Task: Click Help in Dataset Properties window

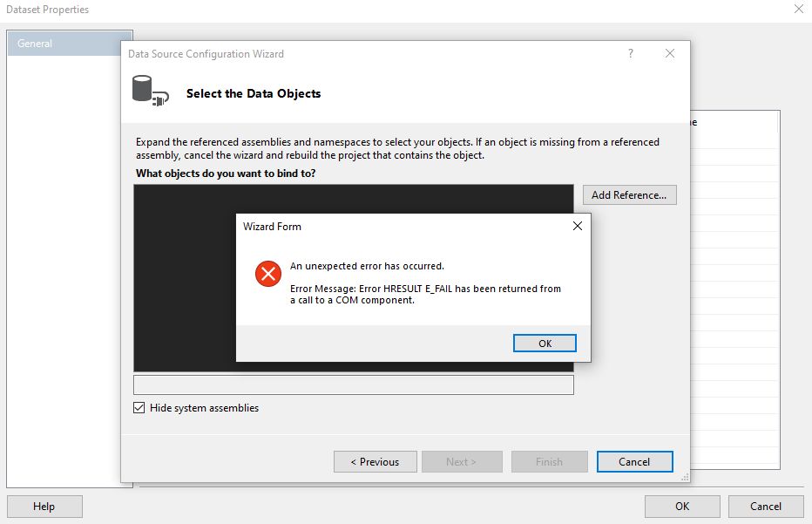Action: [44, 507]
